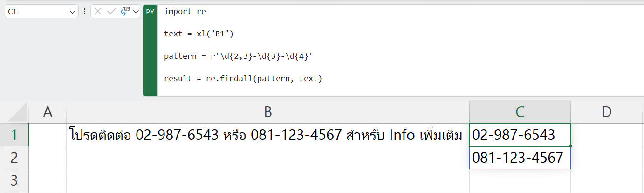644x193 pixels.
Task: Select row 2 header
Action: (x=14, y=158)
